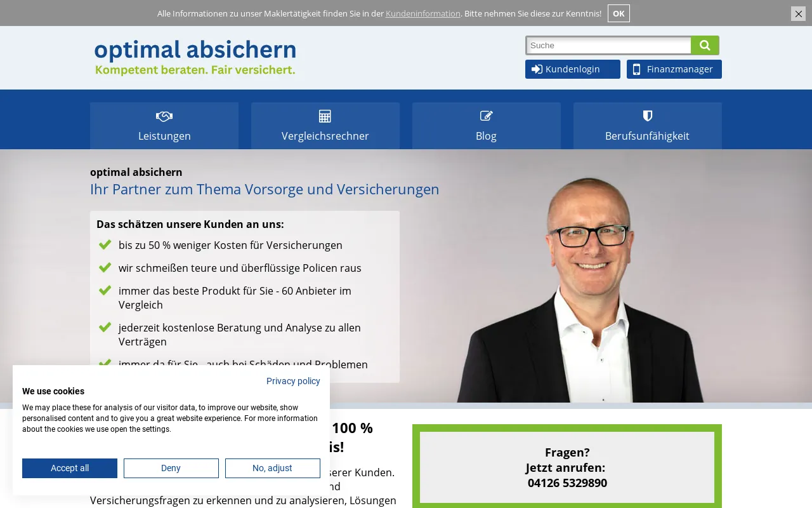
Task: Click text 'wir schmeißen teure und überflüssige Policen raus'
Action: click(x=240, y=268)
